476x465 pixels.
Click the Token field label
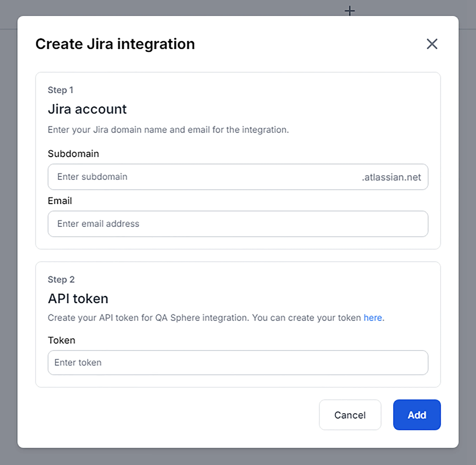[61, 340]
